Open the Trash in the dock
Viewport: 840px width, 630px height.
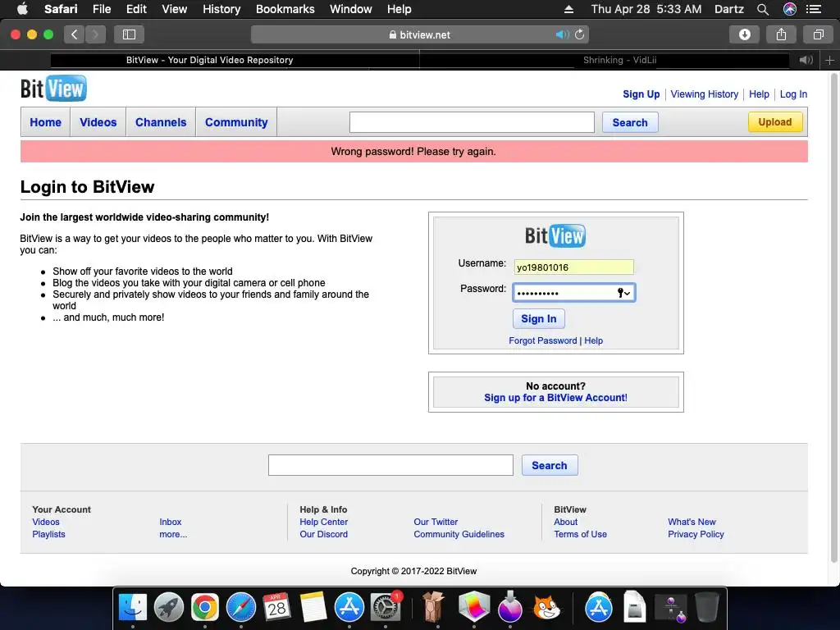pos(706,608)
